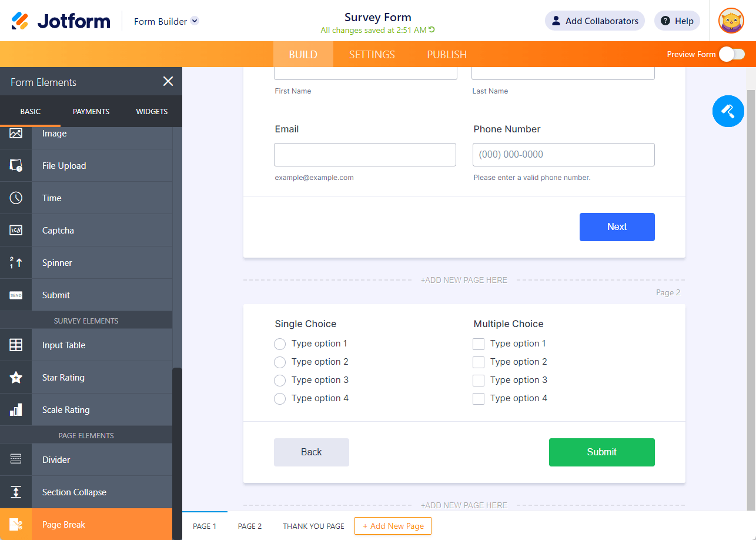Viewport: 756px width, 540px height.
Task: Switch to the PUBLISH tab
Action: point(447,54)
